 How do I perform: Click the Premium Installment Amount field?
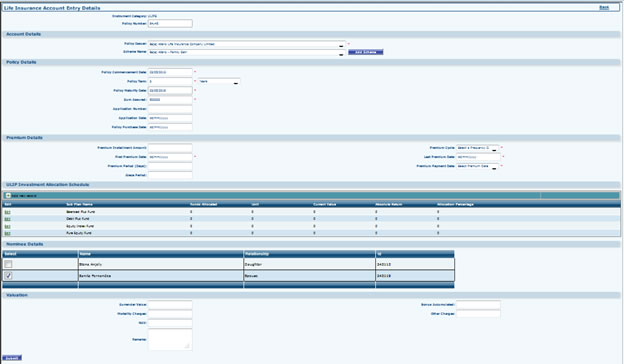[170, 148]
